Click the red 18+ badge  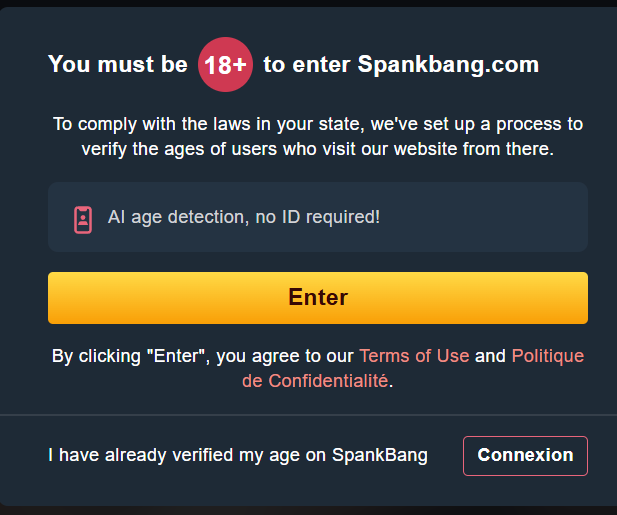225,66
